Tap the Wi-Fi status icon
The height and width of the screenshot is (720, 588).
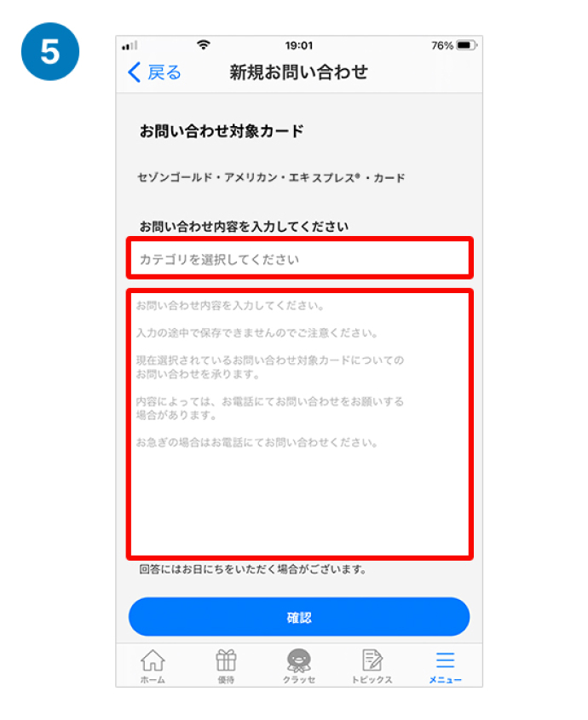pos(204,44)
